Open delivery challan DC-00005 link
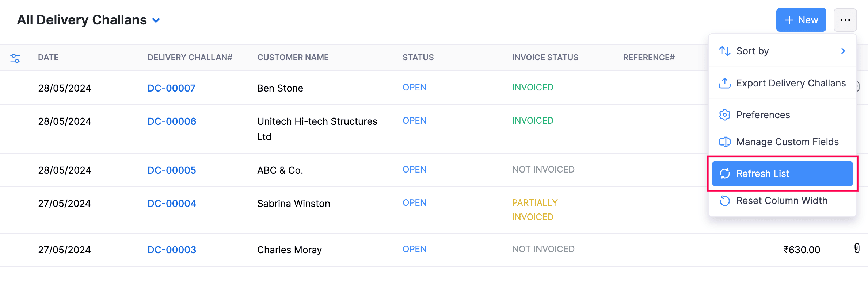Viewport: 868px width, 297px height. 172,170
